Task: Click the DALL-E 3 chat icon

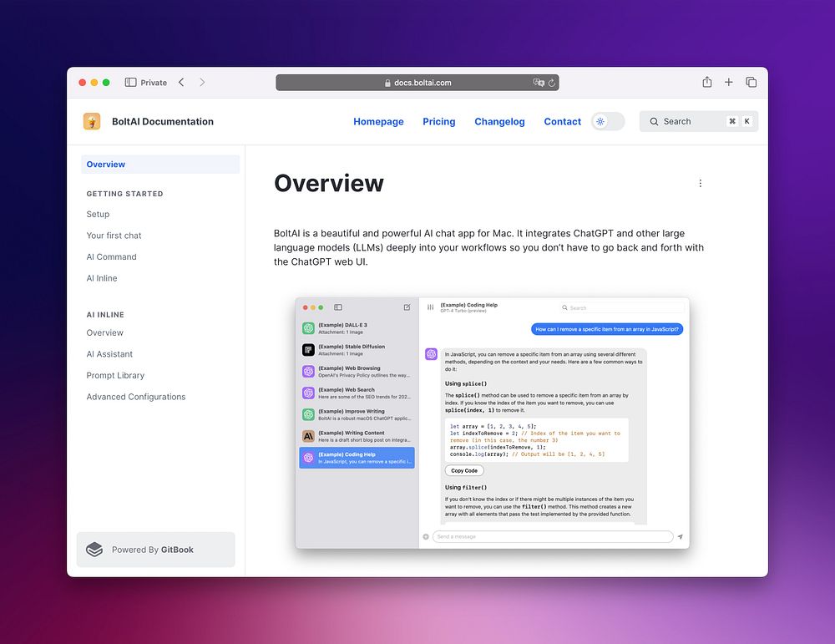Action: (308, 328)
